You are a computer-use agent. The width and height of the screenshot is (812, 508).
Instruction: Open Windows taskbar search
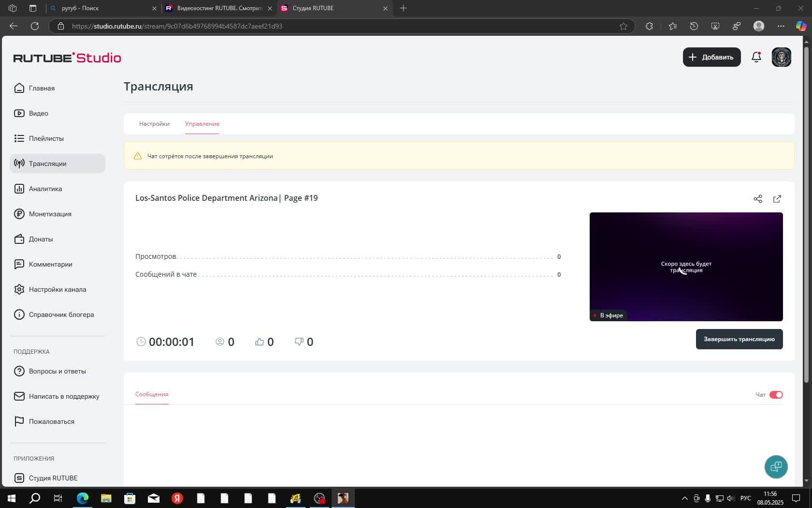click(x=35, y=498)
